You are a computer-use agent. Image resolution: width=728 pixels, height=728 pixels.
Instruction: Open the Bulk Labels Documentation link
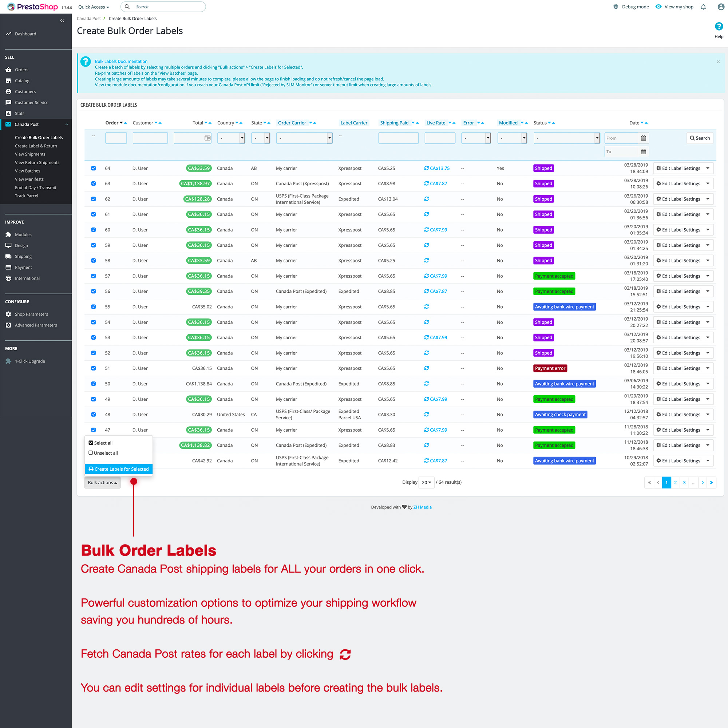(x=121, y=61)
